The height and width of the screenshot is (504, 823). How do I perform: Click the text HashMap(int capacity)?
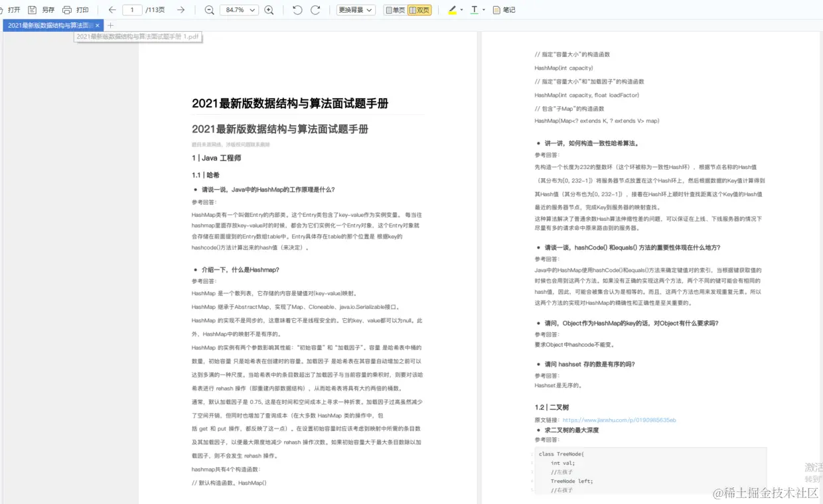[564, 68]
